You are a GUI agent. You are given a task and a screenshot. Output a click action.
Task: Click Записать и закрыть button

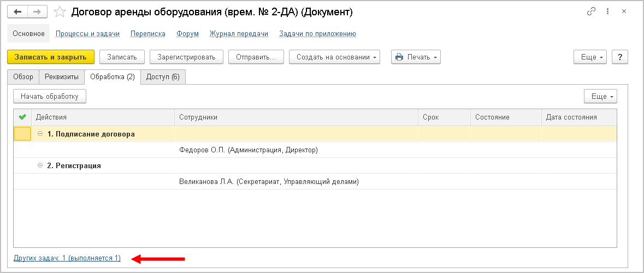coord(51,57)
